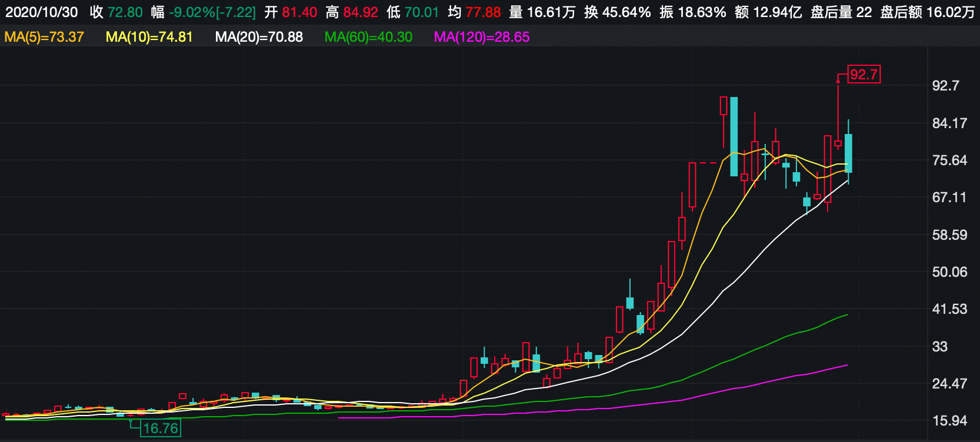This screenshot has width=980, height=442.
Task: Click the 92.7 high price marker box
Action: point(864,75)
